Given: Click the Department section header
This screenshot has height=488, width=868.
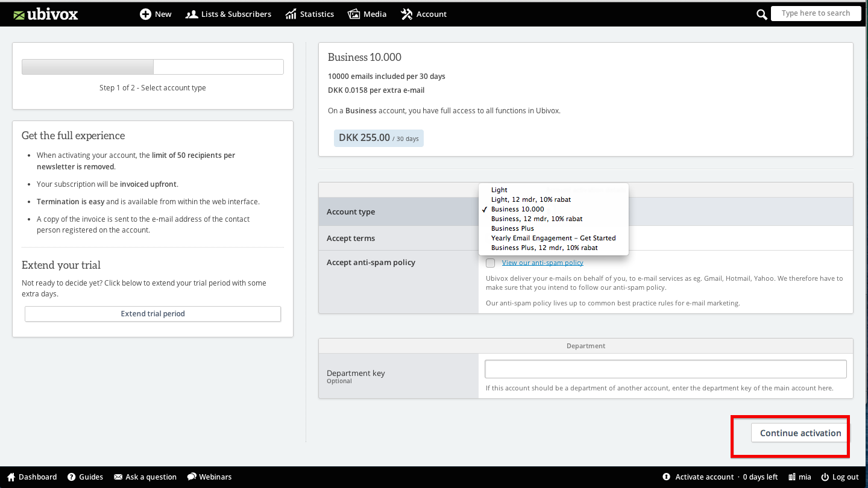Looking at the screenshot, I should click(x=586, y=346).
